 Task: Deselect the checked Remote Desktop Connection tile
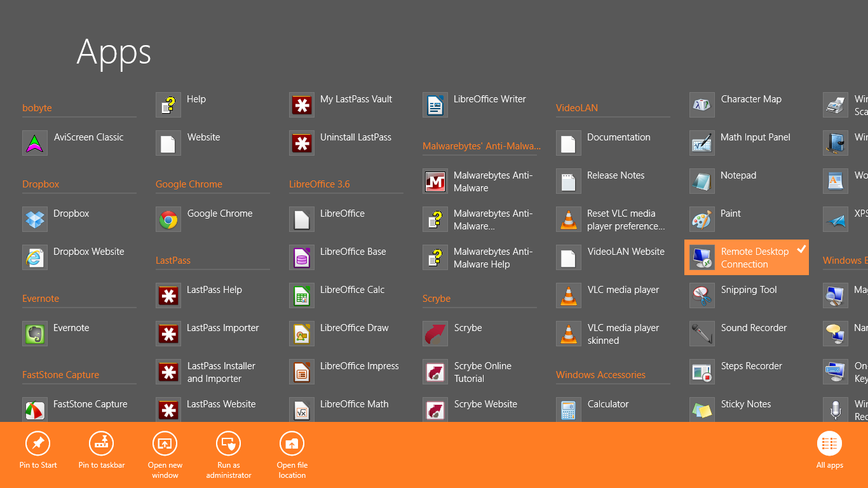[x=746, y=258]
